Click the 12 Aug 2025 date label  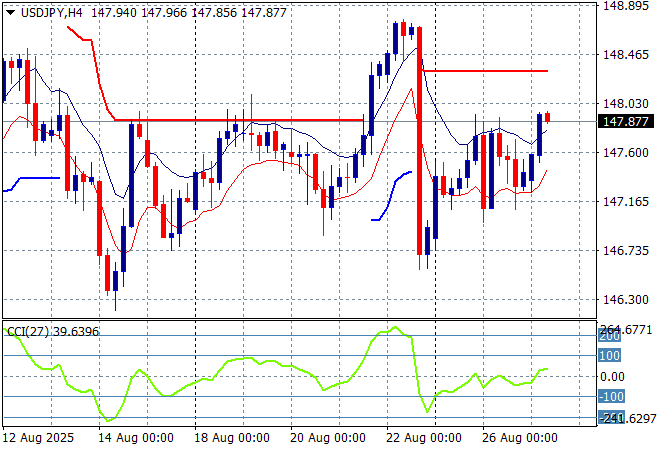[38, 438]
